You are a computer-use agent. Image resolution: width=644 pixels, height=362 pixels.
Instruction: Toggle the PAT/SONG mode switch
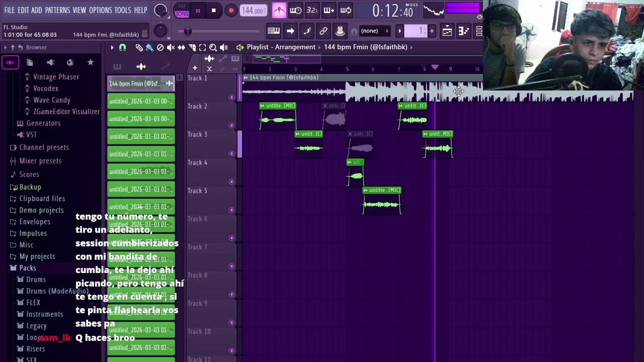182,11
